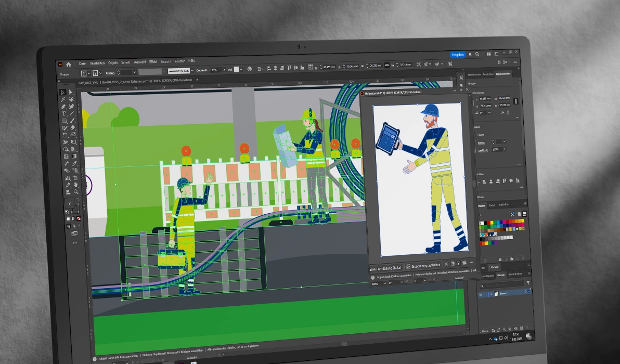Viewport: 620px width, 364px height.
Task: Open the Fenster menu
Action: pos(180,61)
